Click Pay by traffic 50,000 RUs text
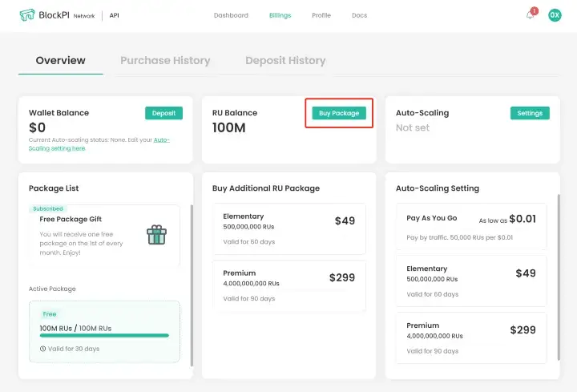 point(460,237)
